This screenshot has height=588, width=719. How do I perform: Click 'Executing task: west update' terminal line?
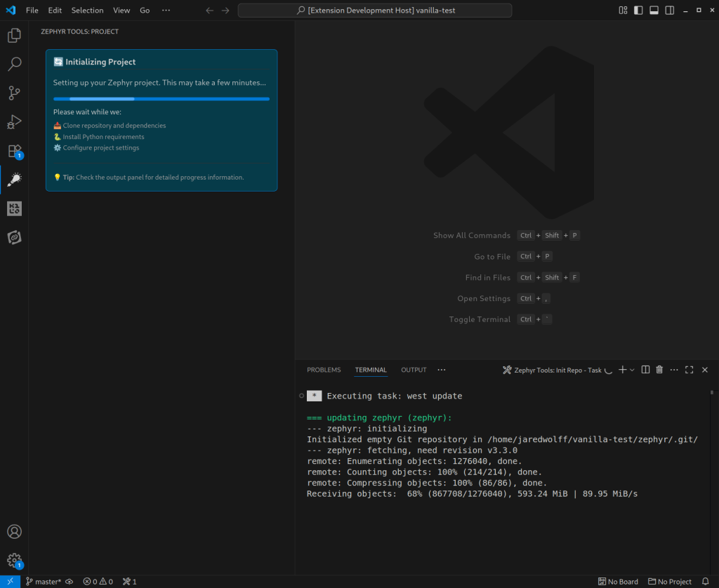coord(395,396)
